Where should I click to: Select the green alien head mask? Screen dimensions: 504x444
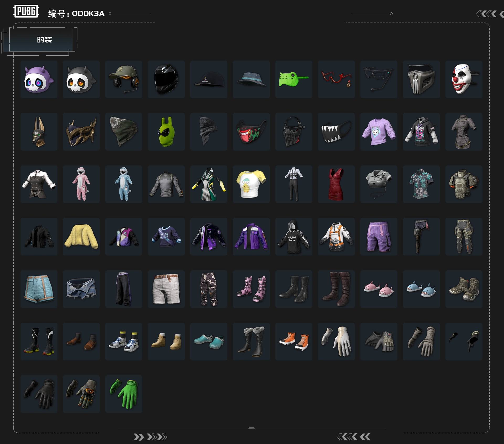point(166,132)
